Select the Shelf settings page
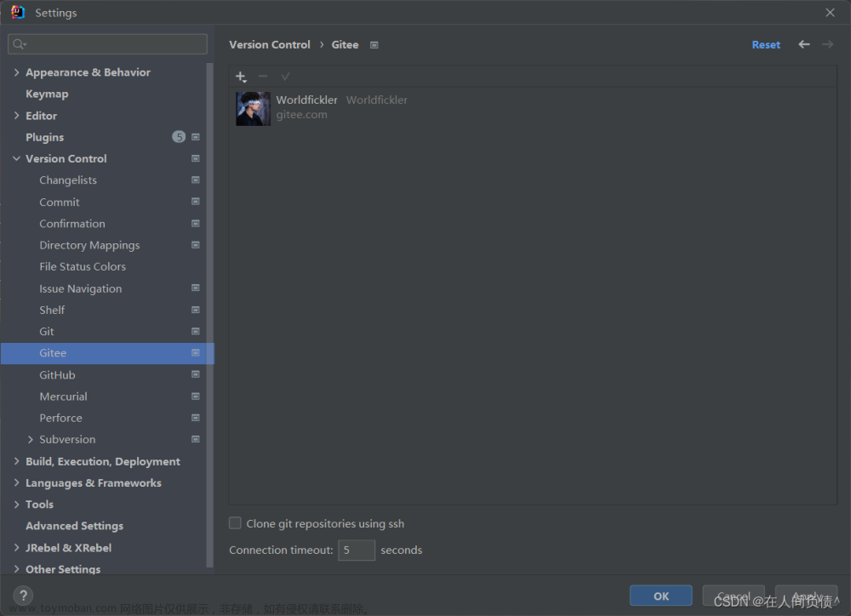This screenshot has width=851, height=616. [x=52, y=310]
